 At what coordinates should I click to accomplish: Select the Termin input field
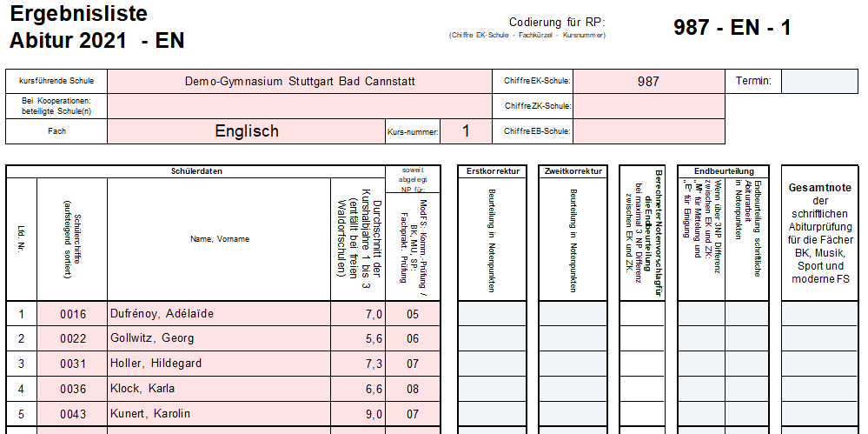pyautogui.click(x=819, y=82)
